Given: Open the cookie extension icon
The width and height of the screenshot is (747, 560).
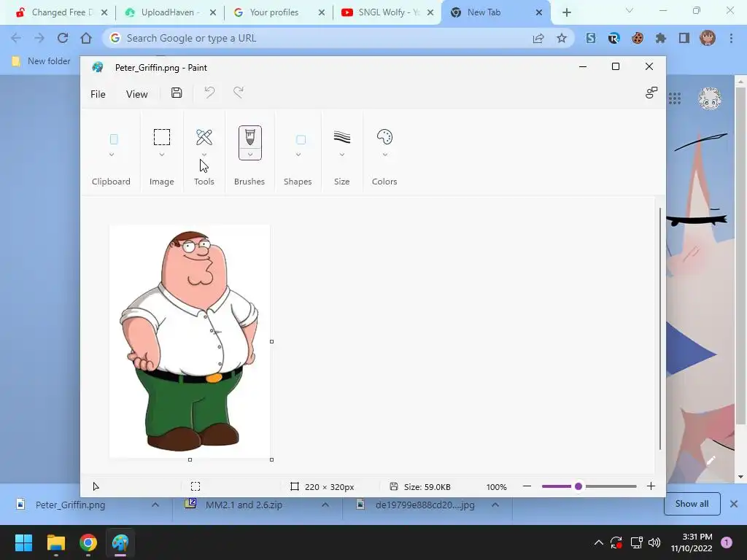Looking at the screenshot, I should pos(638,38).
